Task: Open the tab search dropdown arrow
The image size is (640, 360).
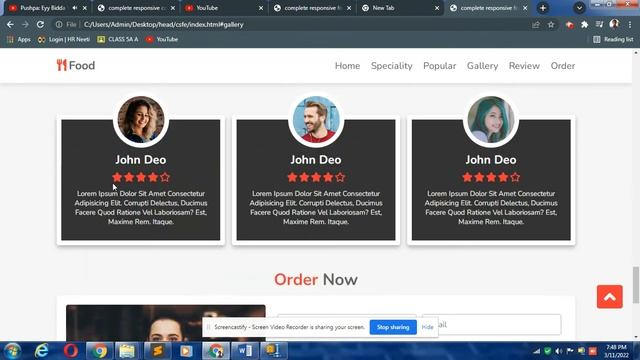Action: pyautogui.click(x=579, y=8)
